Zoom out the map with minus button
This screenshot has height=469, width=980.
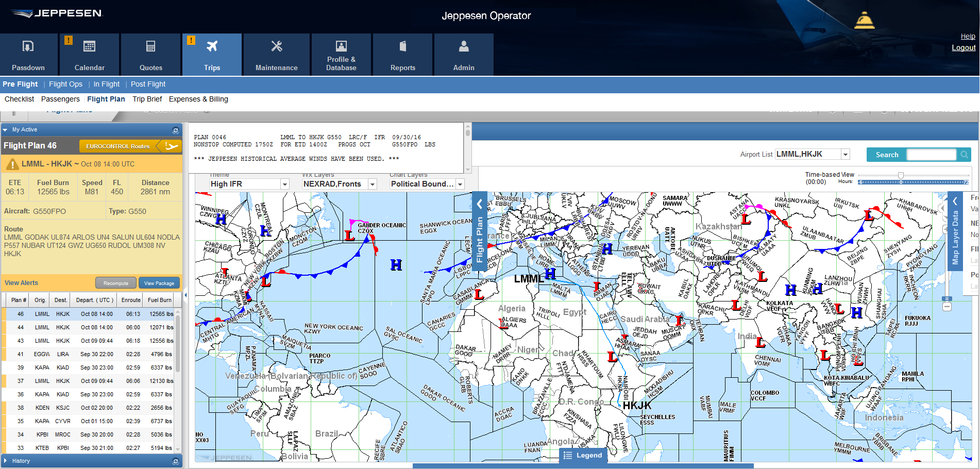click(947, 307)
